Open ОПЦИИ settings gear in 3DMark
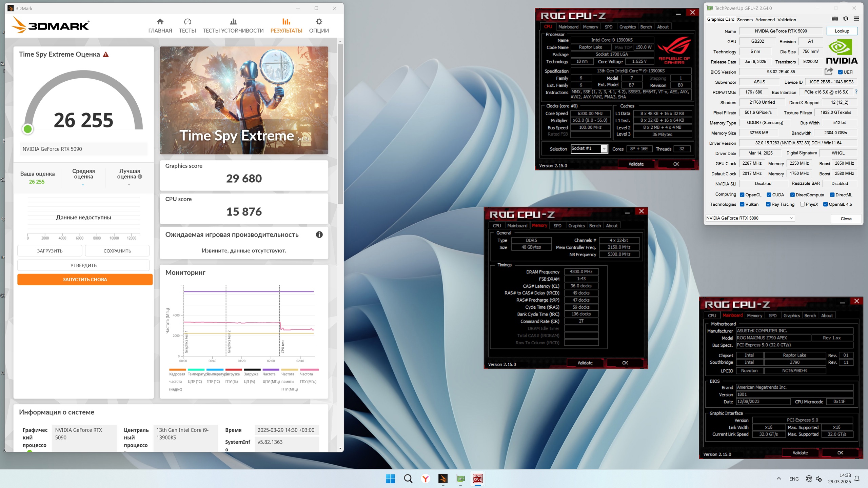The image size is (868, 488). (x=319, y=22)
